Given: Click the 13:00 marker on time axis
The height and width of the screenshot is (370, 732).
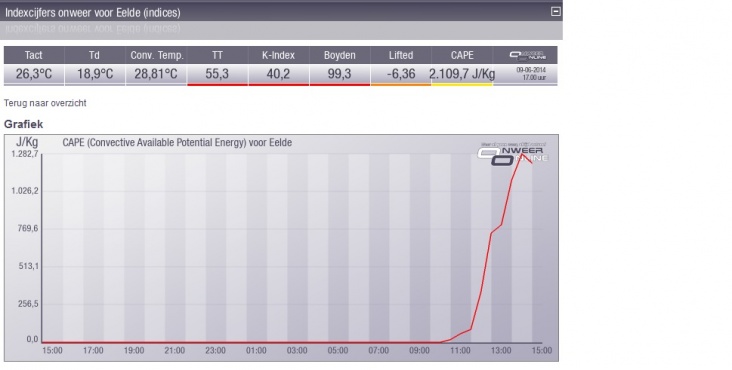Looking at the screenshot, I should pyautogui.click(x=501, y=350).
